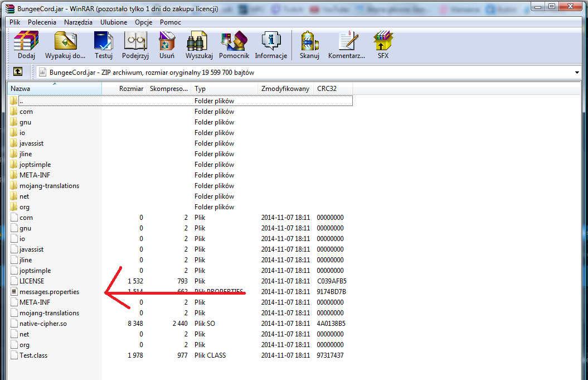This screenshot has width=588, height=380.
Task: Click CRC32 value C039AFB5
Action: tap(332, 281)
